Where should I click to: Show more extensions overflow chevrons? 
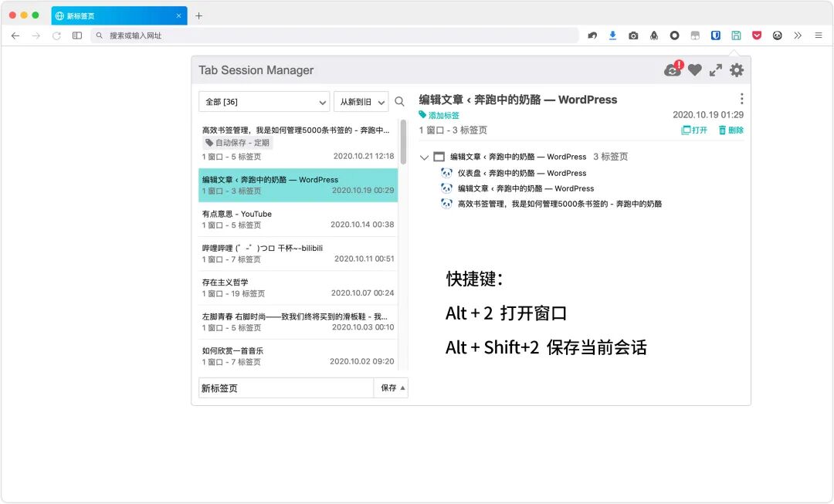(x=798, y=36)
